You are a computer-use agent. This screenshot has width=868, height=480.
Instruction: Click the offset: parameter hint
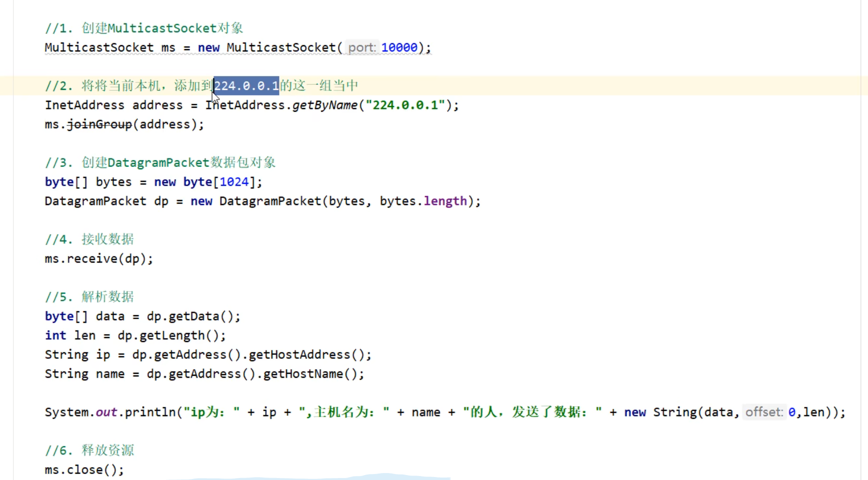pyautogui.click(x=764, y=412)
